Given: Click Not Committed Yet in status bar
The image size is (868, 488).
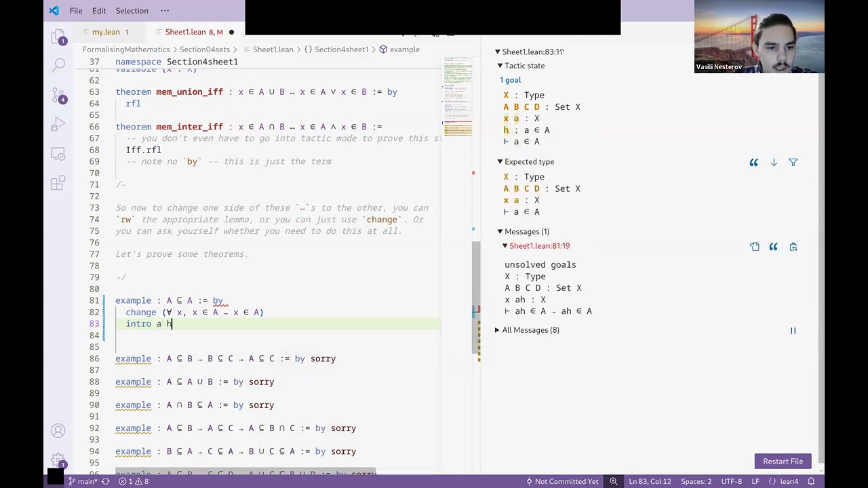Looking at the screenshot, I should (562, 481).
